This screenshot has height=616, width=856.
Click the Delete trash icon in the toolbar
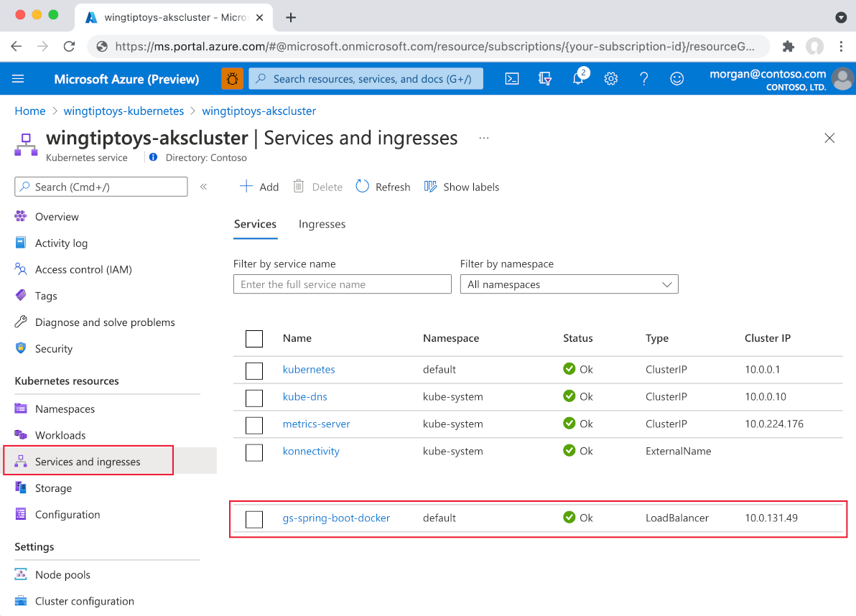[x=299, y=186]
